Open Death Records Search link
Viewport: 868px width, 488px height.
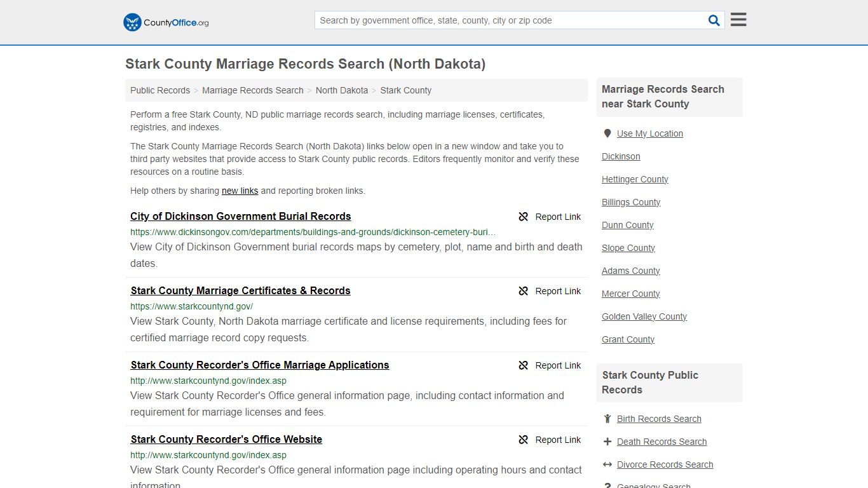click(661, 442)
